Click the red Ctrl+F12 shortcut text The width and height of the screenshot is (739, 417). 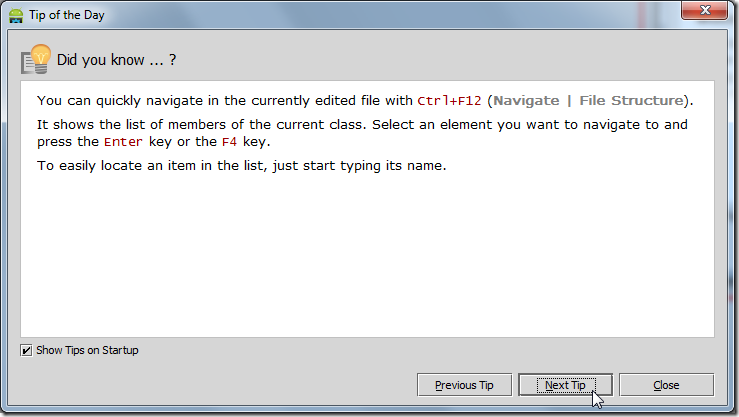pyautogui.click(x=450, y=100)
